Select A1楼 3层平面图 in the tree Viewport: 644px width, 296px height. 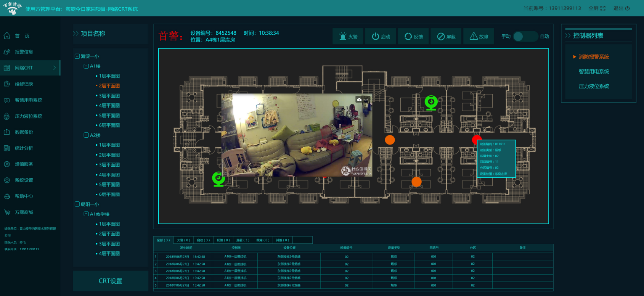point(109,96)
